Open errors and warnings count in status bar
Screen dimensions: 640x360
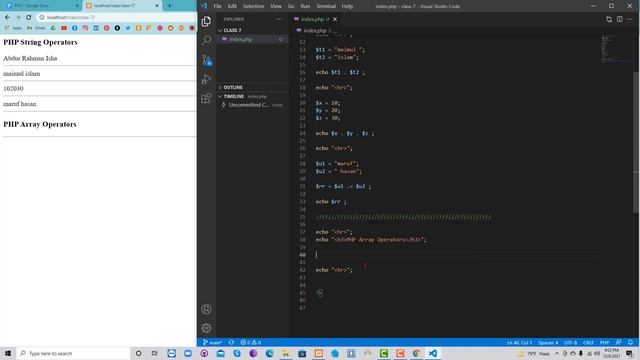(251, 342)
